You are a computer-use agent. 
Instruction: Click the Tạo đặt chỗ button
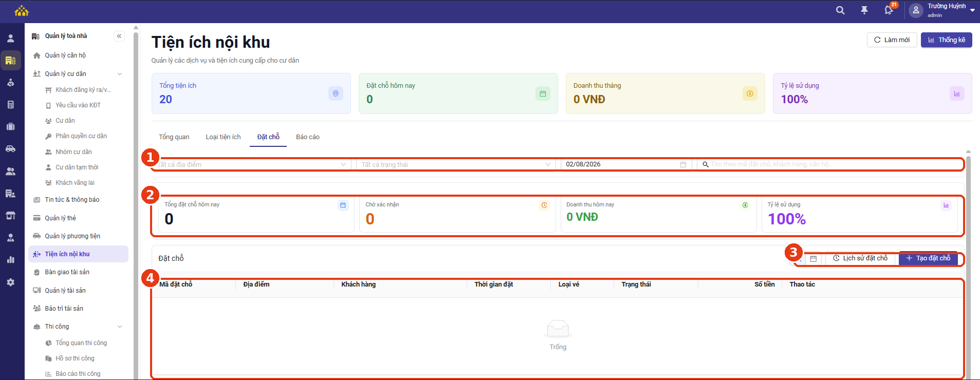[x=928, y=258]
